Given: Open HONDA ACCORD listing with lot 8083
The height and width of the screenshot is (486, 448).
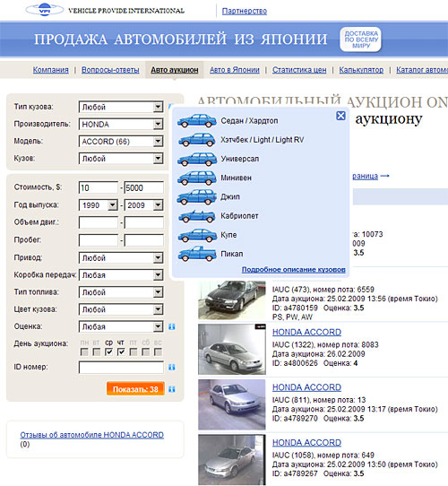Looking at the screenshot, I should coord(306,333).
